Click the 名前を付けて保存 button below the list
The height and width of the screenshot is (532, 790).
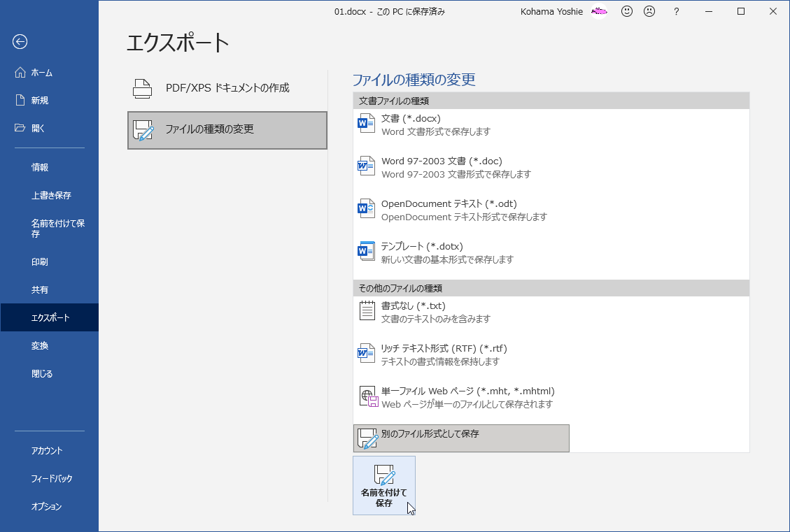(384, 486)
